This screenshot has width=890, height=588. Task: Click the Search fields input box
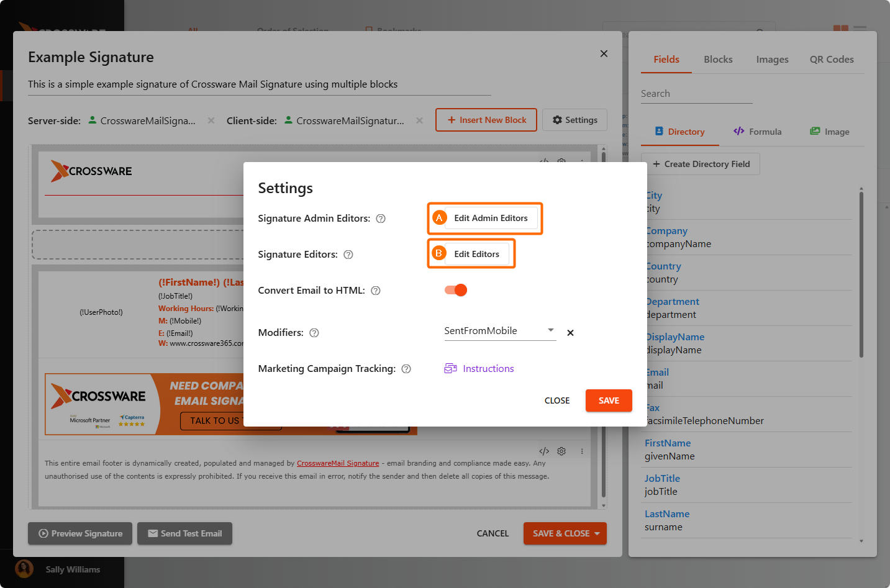[x=696, y=94]
